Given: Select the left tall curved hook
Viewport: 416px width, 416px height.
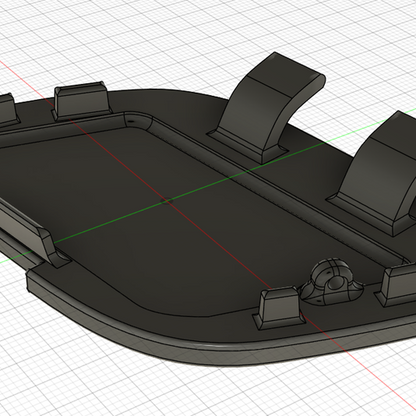Looking at the screenshot, I should tap(267, 107).
